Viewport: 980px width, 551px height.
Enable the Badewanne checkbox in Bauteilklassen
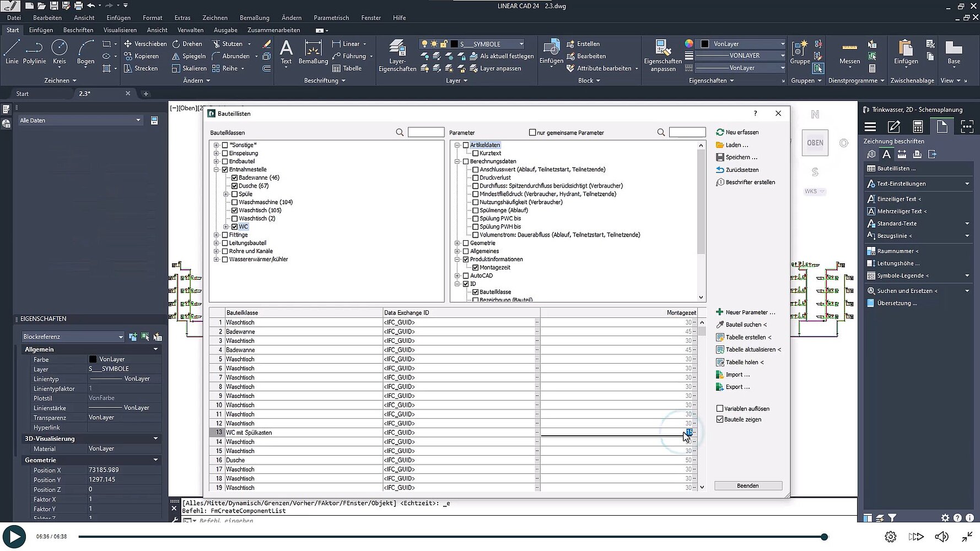coord(235,177)
